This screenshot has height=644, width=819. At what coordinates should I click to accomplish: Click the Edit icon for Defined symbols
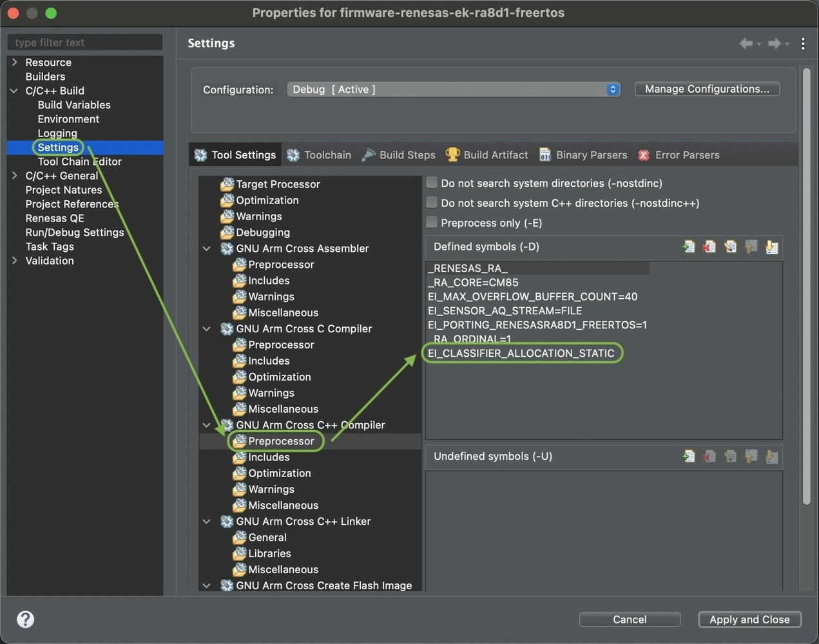point(730,247)
